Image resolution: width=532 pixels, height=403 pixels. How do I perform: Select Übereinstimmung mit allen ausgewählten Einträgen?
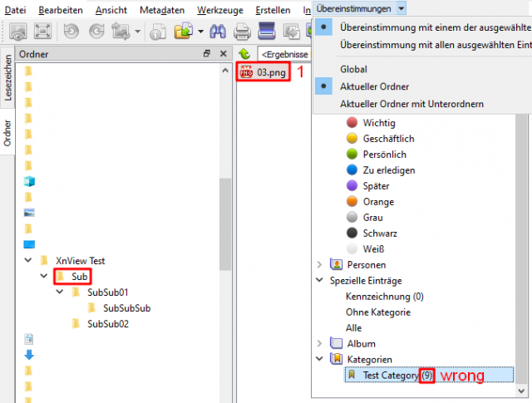coord(436,45)
